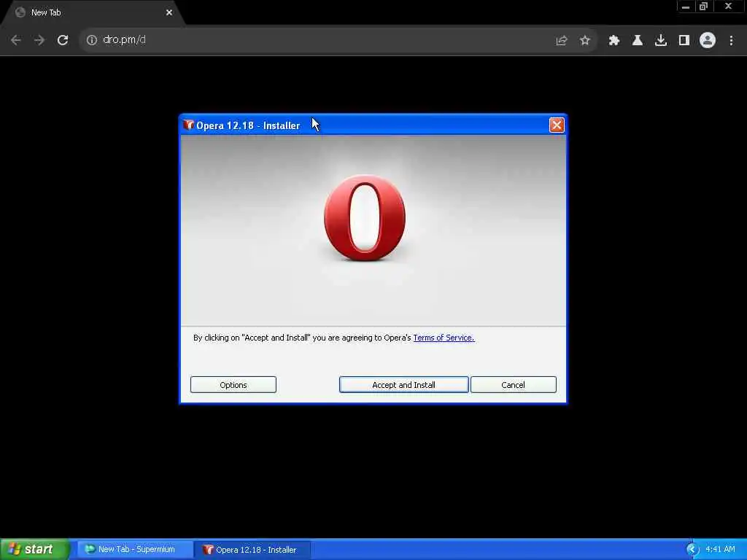Minimize the Supermium browser window
Screen dimensions: 747x560
pyautogui.click(x=686, y=7)
